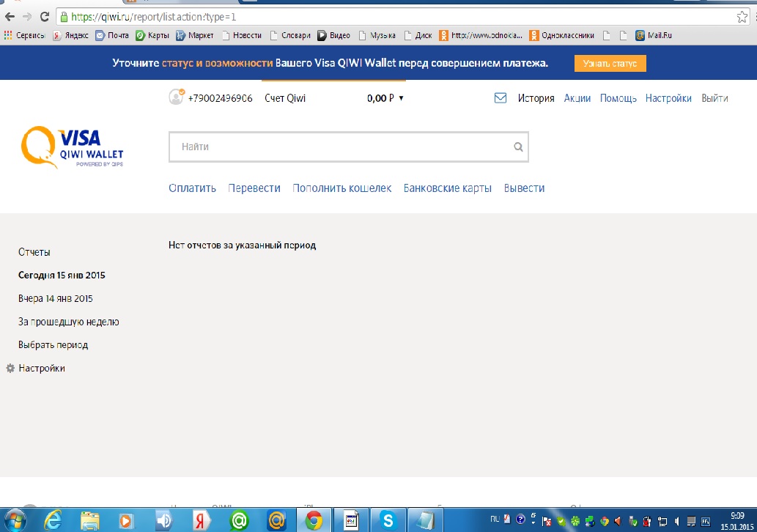The image size is (757, 532).
Task: Open the Оплатить tab
Action: [192, 188]
